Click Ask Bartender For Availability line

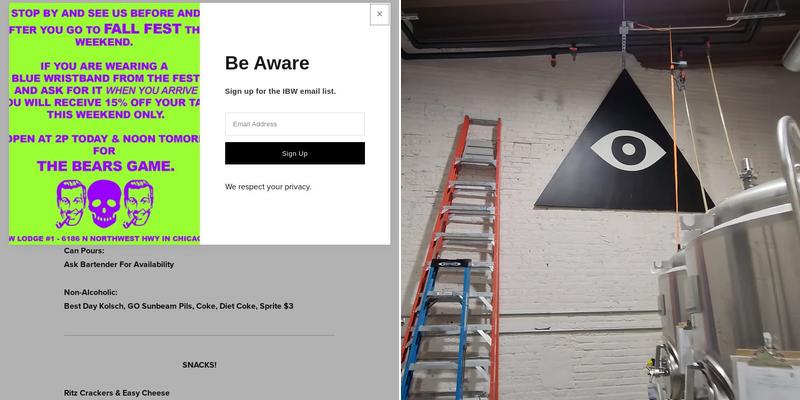119,264
